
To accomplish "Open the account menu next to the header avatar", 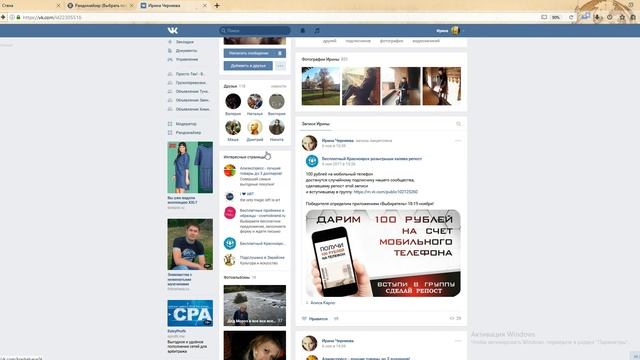I will [450, 31].
